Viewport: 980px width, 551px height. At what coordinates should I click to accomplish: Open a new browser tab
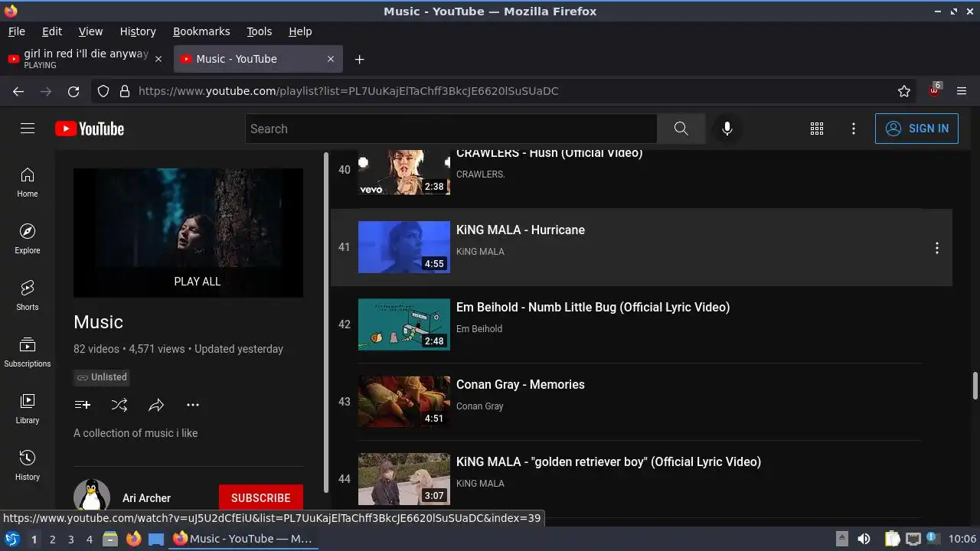359,59
